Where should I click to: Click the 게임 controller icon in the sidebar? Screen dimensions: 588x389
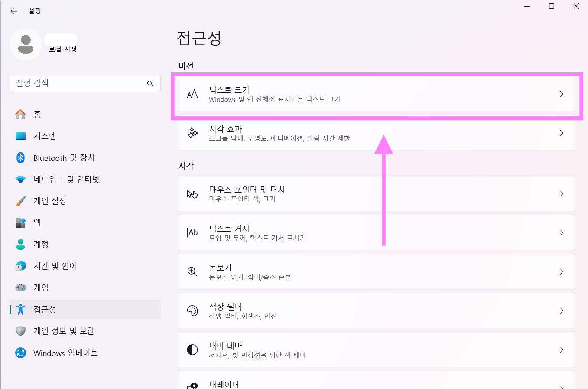[20, 288]
